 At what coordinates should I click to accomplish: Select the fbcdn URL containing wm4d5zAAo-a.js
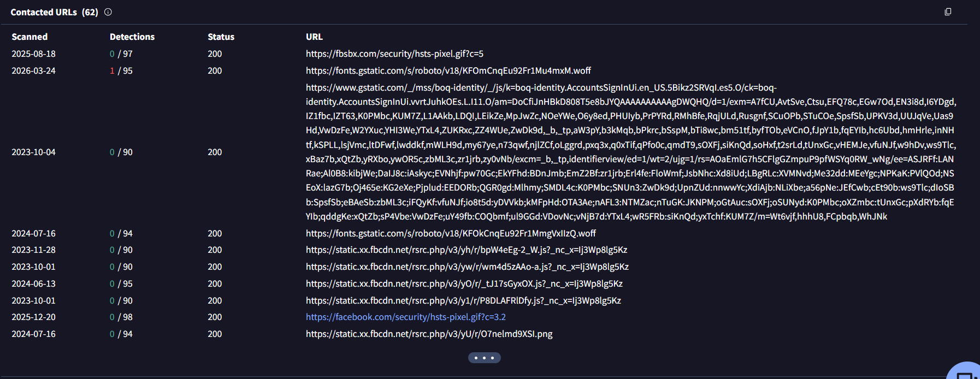click(467, 267)
